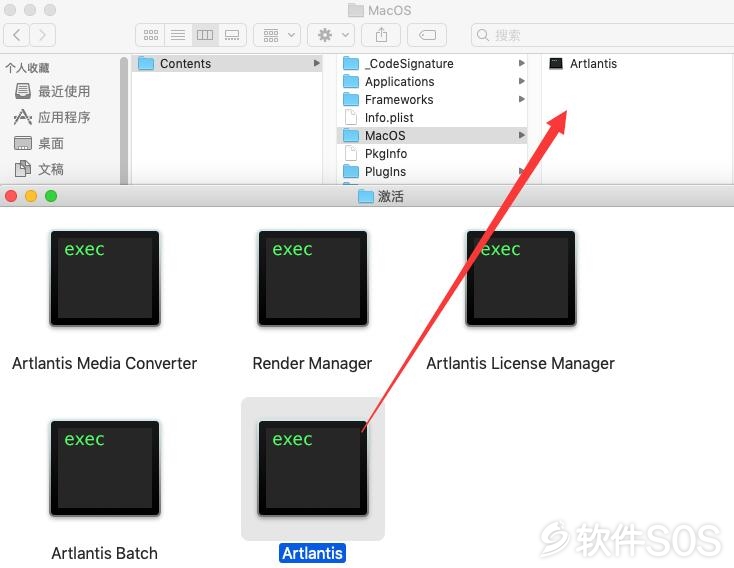The height and width of the screenshot is (568, 734).
Task: Select the Contents folder row
Action: point(228,63)
